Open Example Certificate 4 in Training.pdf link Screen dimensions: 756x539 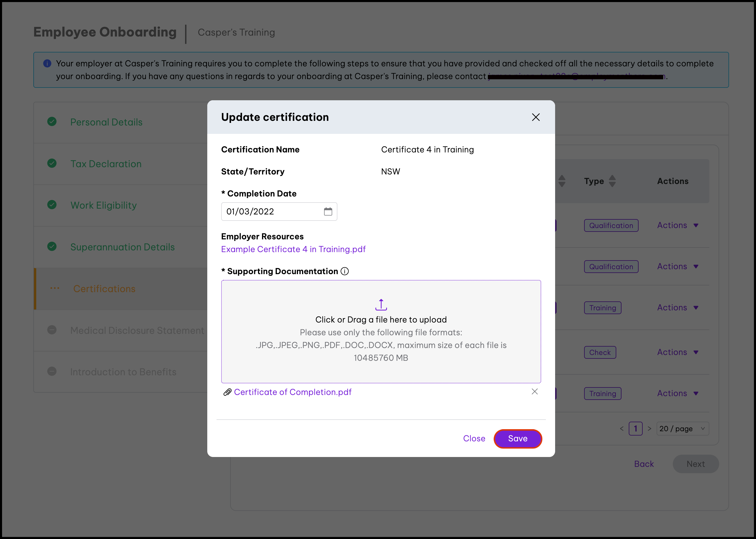click(293, 249)
